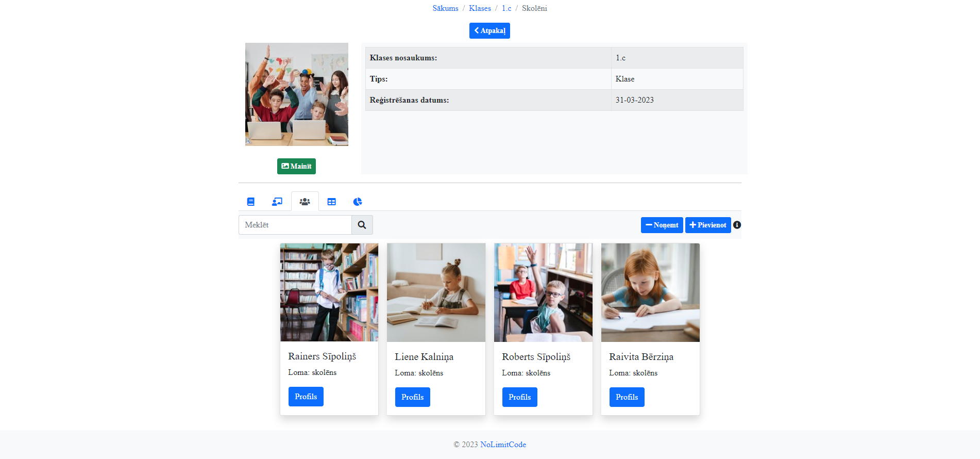
Task: Click the magnifying glass search button
Action: click(x=362, y=225)
